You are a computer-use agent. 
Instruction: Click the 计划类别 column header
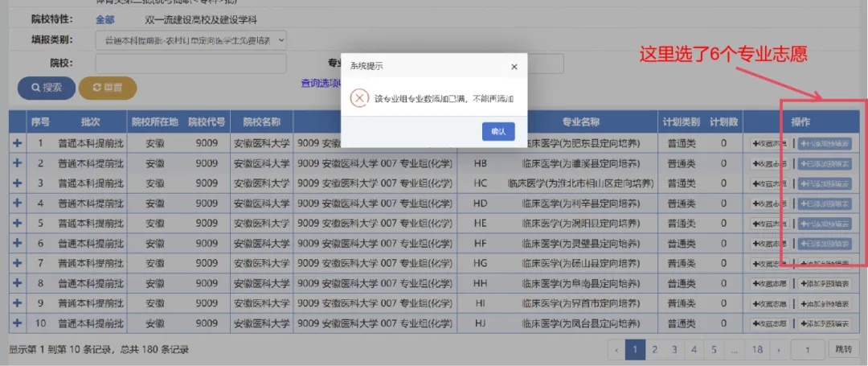(681, 122)
